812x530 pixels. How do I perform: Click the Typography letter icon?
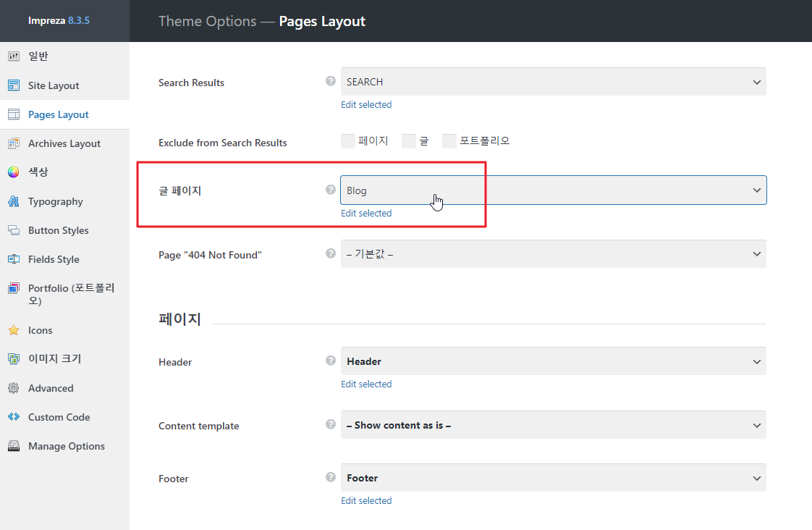[14, 201]
